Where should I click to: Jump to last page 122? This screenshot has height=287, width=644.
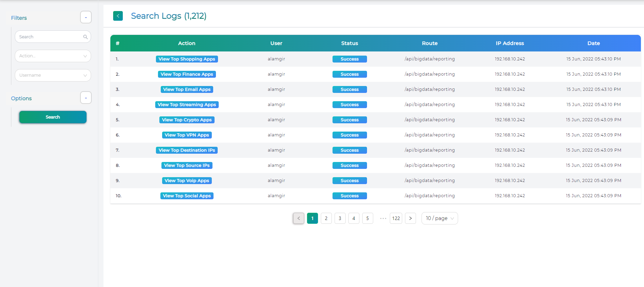396,218
